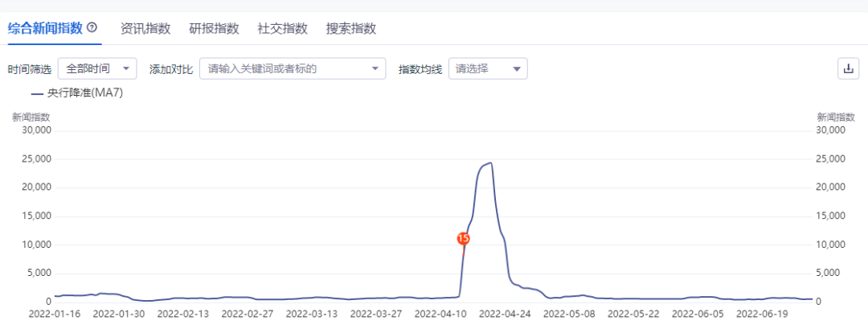
Task: Switch to the 综合新闻指数 tab
Action: coord(45,28)
